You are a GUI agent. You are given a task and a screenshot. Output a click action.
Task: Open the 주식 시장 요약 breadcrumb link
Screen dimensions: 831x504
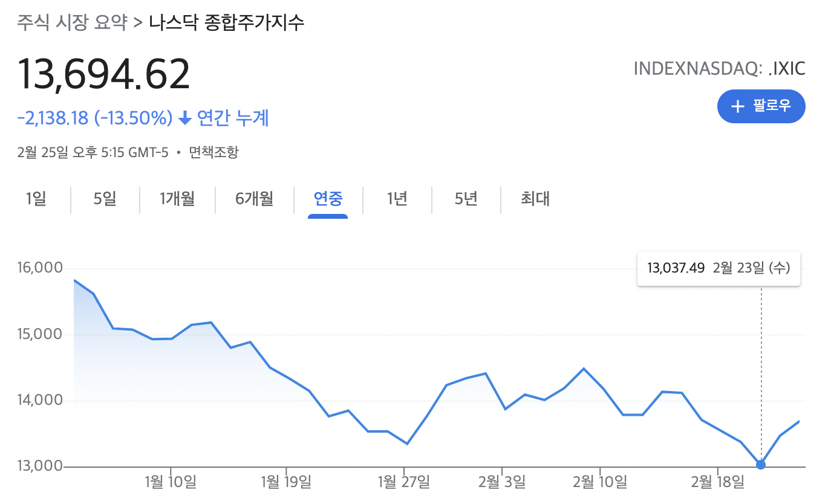tap(73, 23)
